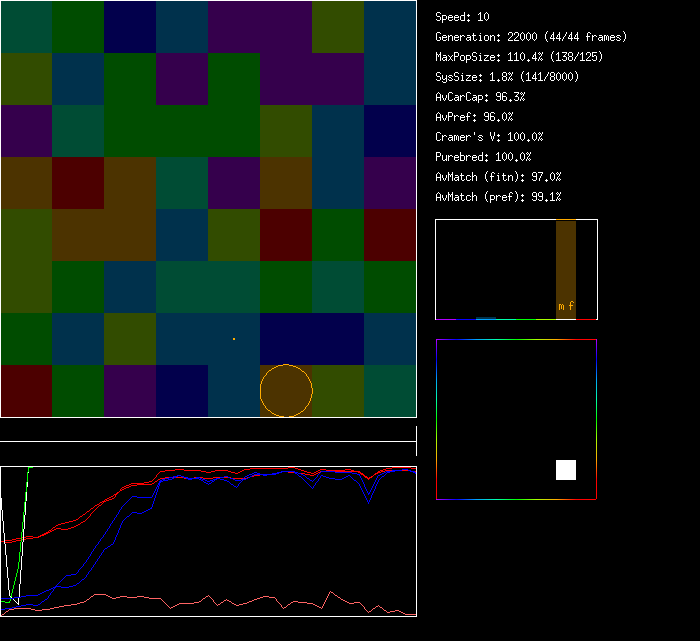Click the Speed: 10 readout
This screenshot has height=641, width=700.
[462, 17]
